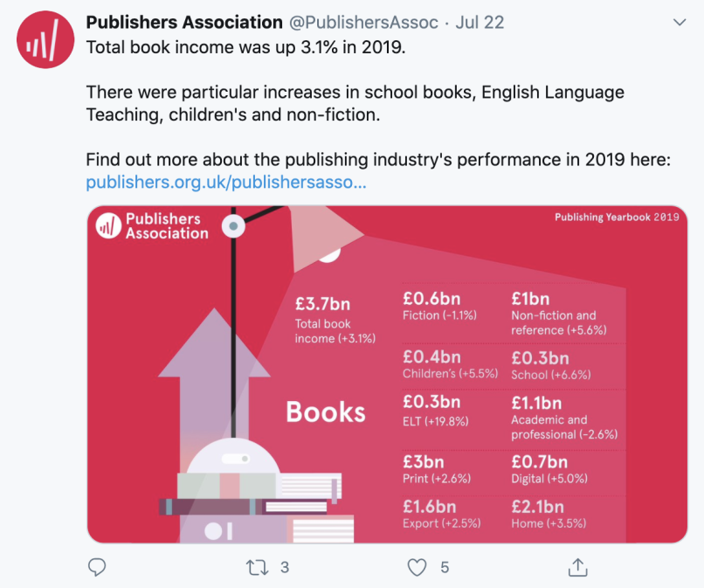Open the tweet's Jul 22 timestamp
The height and width of the screenshot is (588, 704).
coord(480,23)
